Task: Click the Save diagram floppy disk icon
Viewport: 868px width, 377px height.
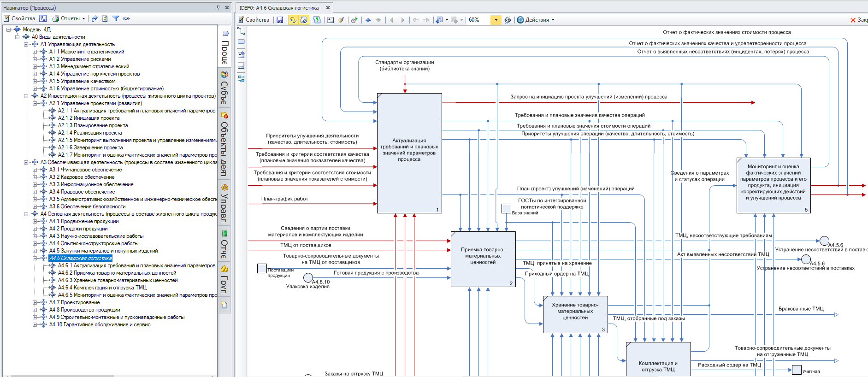Action: (279, 20)
